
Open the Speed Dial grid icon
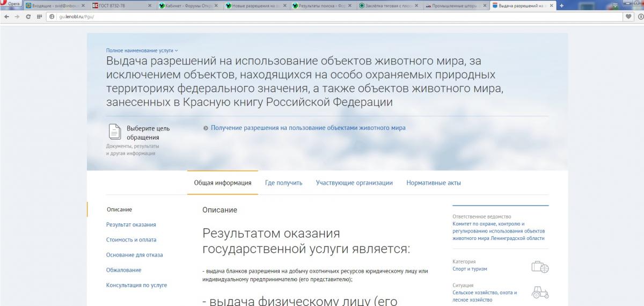39,17
